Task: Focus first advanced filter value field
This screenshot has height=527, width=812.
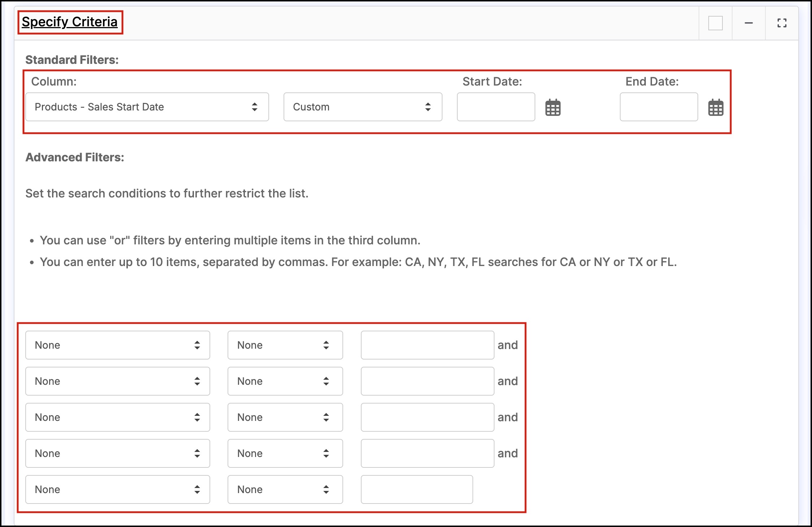Action: [x=427, y=345]
